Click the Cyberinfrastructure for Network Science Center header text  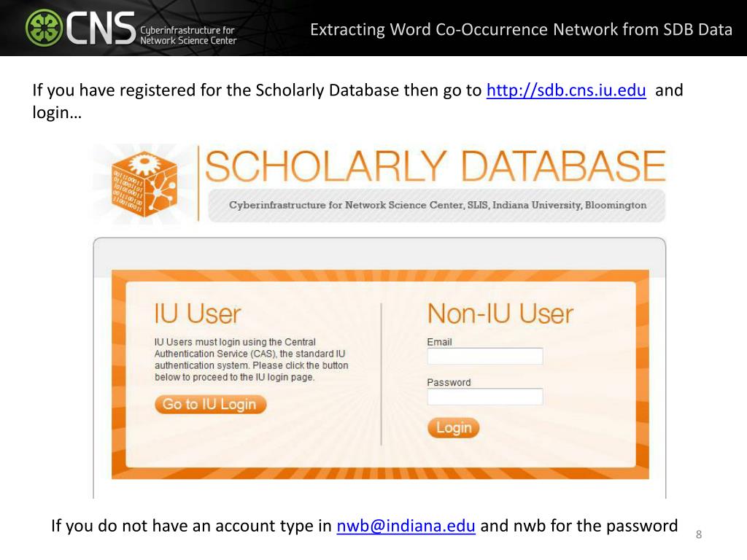pos(188,35)
